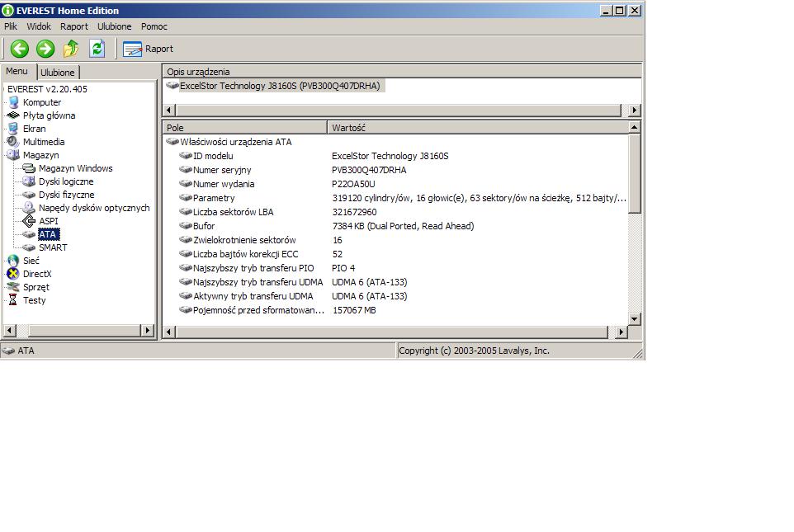
Task: Open the Napędy dysków optycznych icon
Action: pos(29,208)
